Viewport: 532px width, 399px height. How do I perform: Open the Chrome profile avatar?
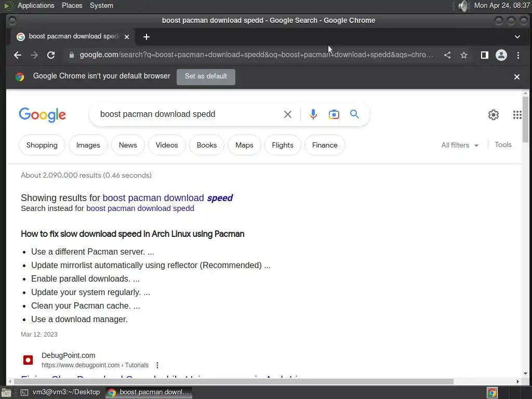[x=501, y=55]
